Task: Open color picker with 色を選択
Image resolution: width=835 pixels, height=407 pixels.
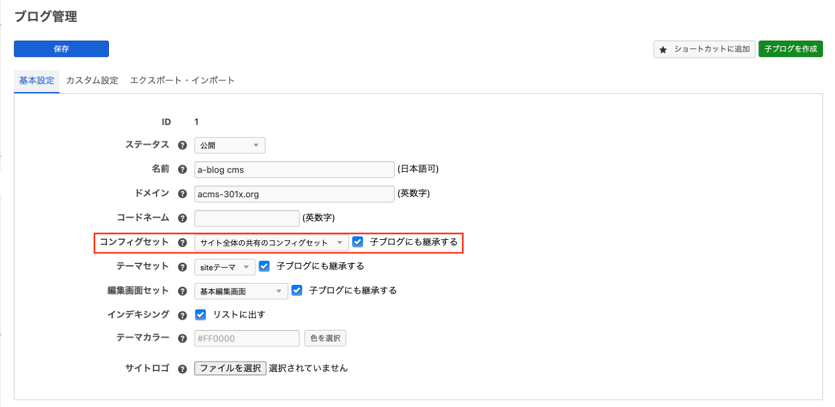Action: click(x=325, y=339)
